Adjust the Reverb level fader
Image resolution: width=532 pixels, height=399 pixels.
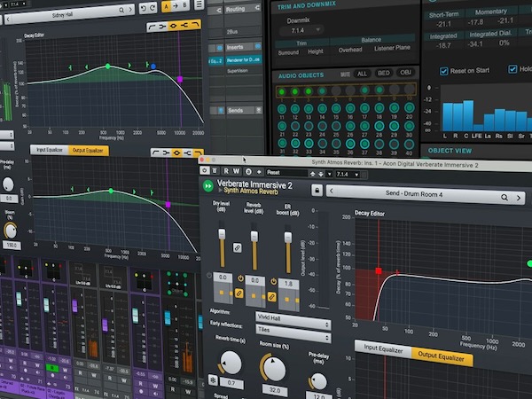tap(254, 236)
